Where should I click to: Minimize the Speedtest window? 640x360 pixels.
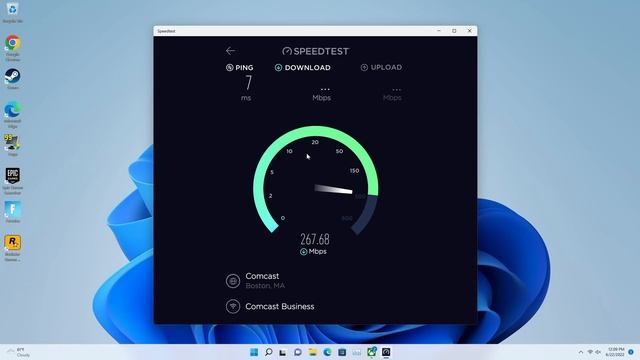439,31
